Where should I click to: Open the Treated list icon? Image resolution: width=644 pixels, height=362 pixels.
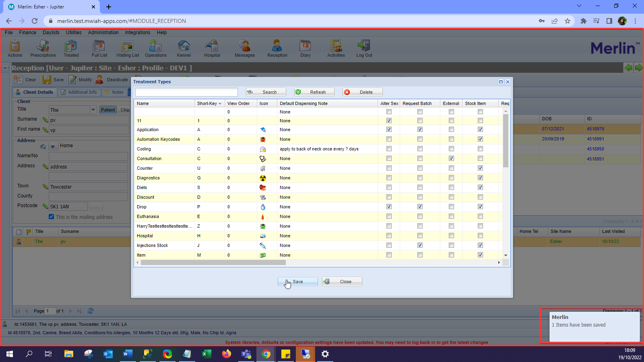click(x=71, y=48)
